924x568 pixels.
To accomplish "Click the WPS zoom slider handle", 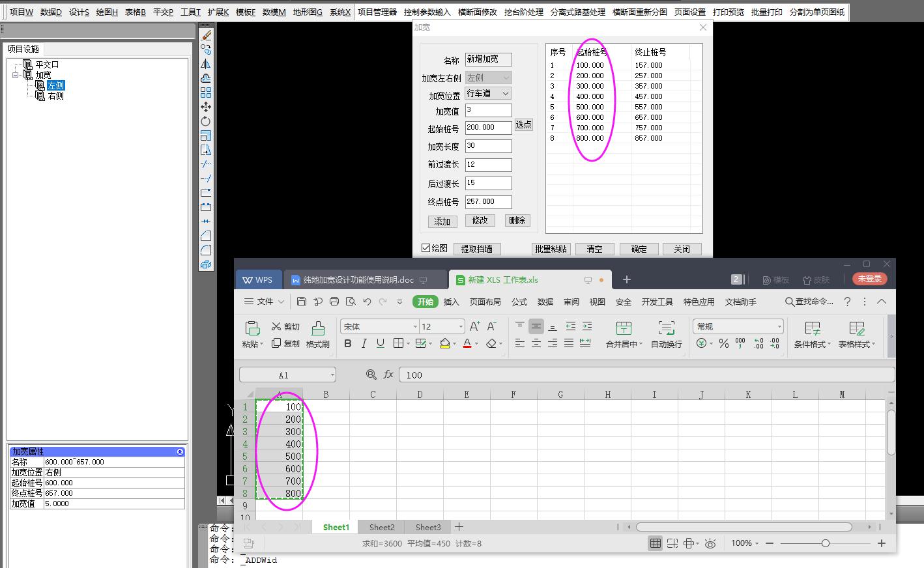I will 826,543.
